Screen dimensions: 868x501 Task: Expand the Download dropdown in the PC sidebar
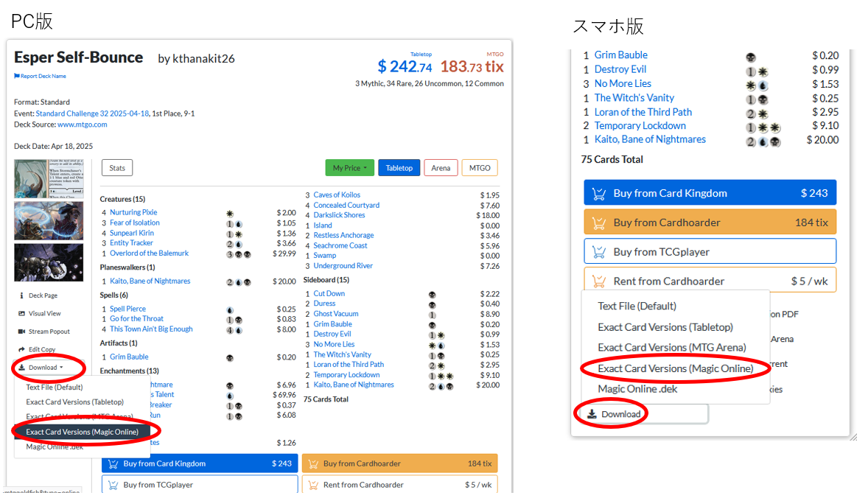coord(41,368)
